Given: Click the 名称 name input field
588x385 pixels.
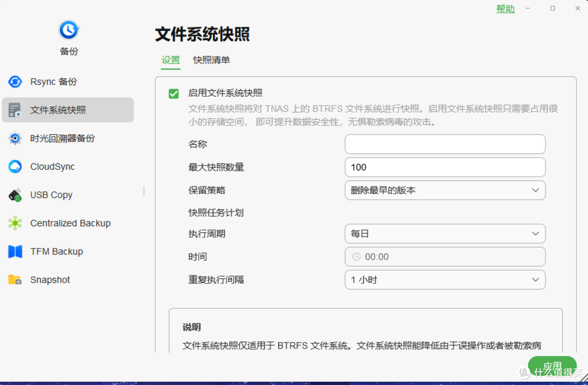Looking at the screenshot, I should click(445, 144).
